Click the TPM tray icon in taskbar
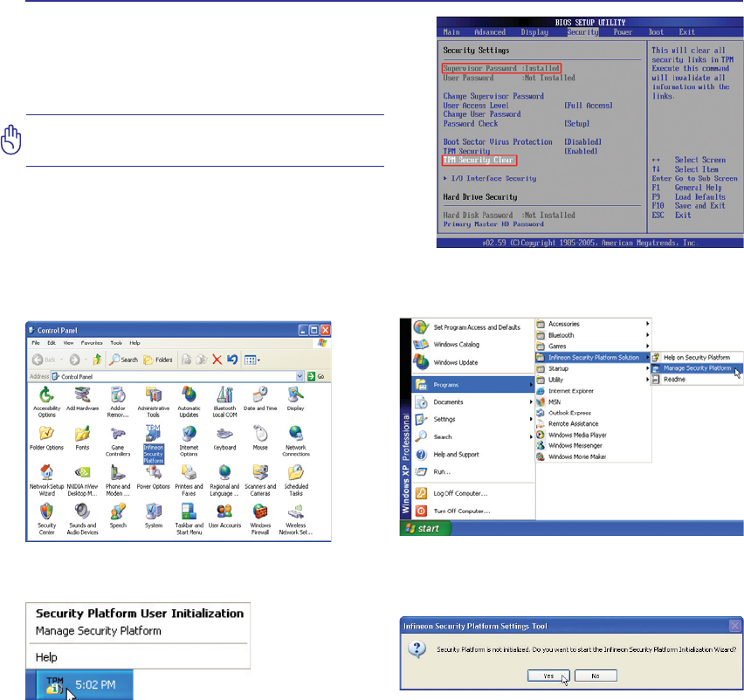This screenshot has width=744, height=700. coord(54,685)
